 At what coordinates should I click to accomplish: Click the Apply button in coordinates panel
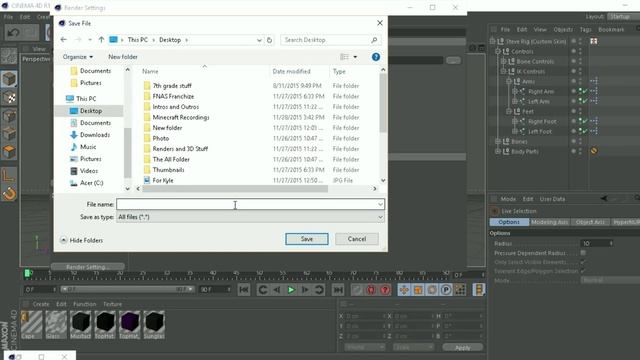[463, 347]
